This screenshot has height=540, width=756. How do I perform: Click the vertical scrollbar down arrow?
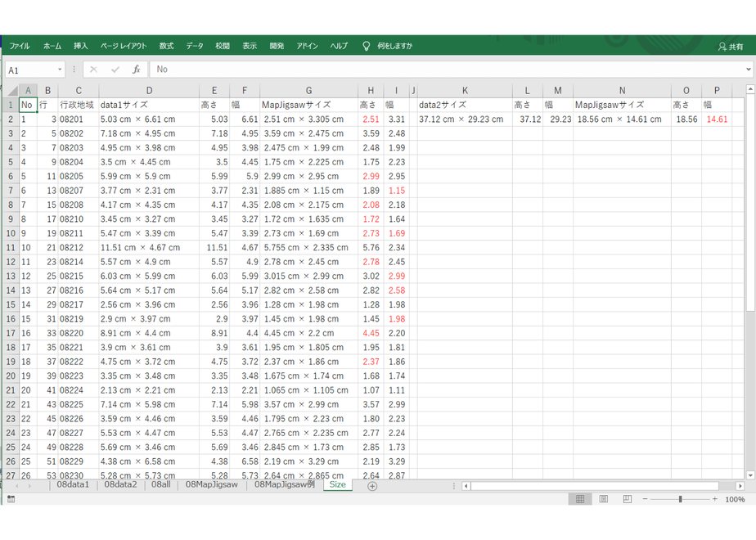pyautogui.click(x=749, y=475)
